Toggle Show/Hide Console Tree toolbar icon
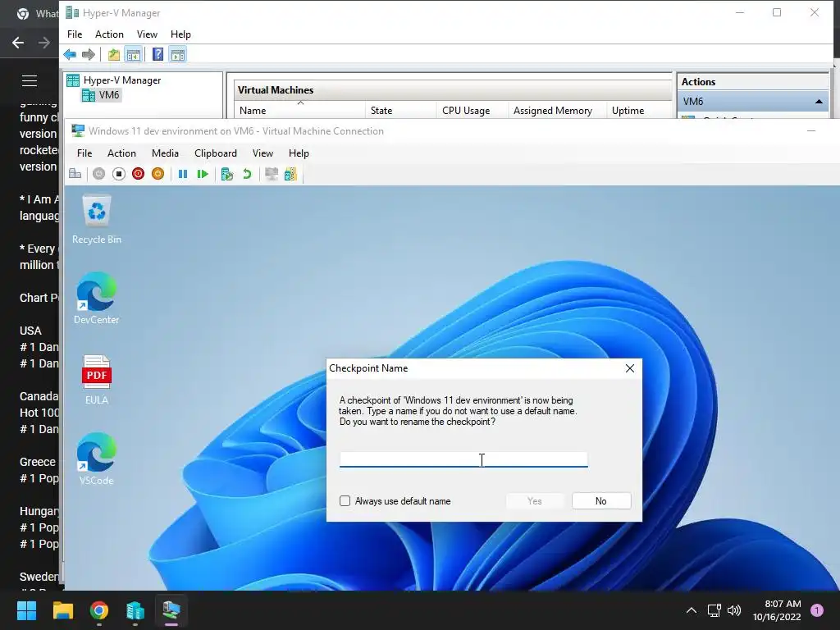The image size is (840, 630). (134, 55)
